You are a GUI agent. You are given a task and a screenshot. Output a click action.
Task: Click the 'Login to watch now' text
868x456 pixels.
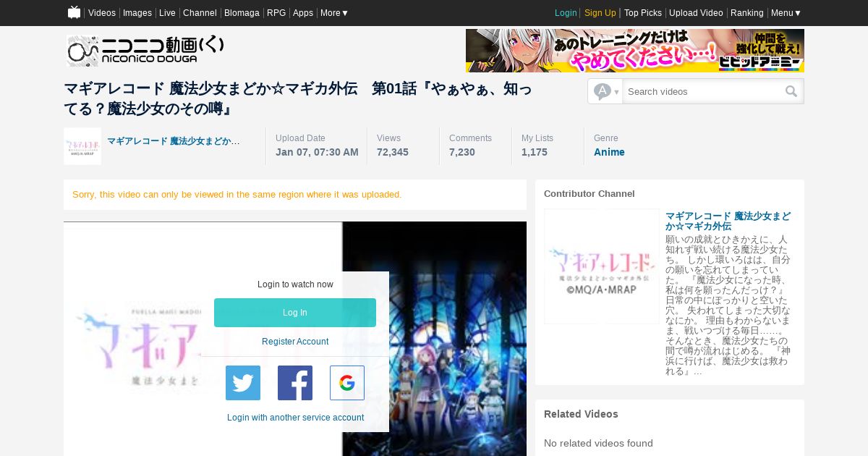coord(295,284)
